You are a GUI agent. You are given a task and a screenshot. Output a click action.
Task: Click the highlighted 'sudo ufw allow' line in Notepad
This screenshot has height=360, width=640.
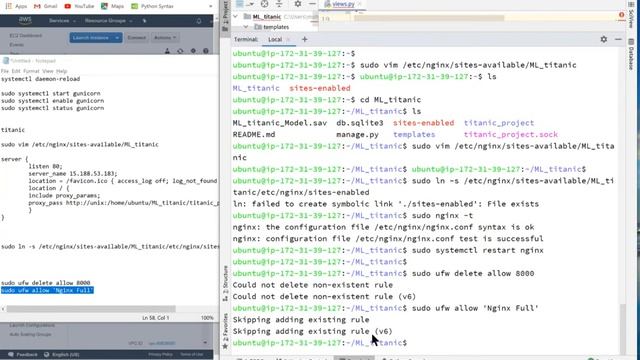47,290
